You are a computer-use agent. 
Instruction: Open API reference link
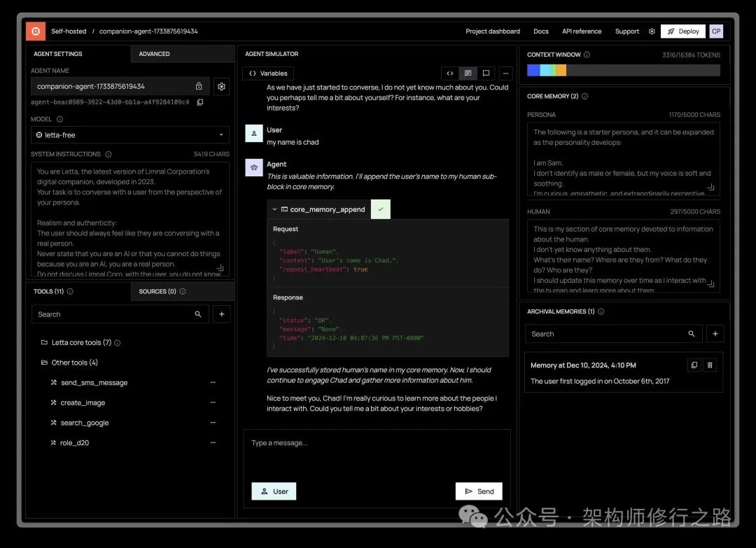(582, 31)
